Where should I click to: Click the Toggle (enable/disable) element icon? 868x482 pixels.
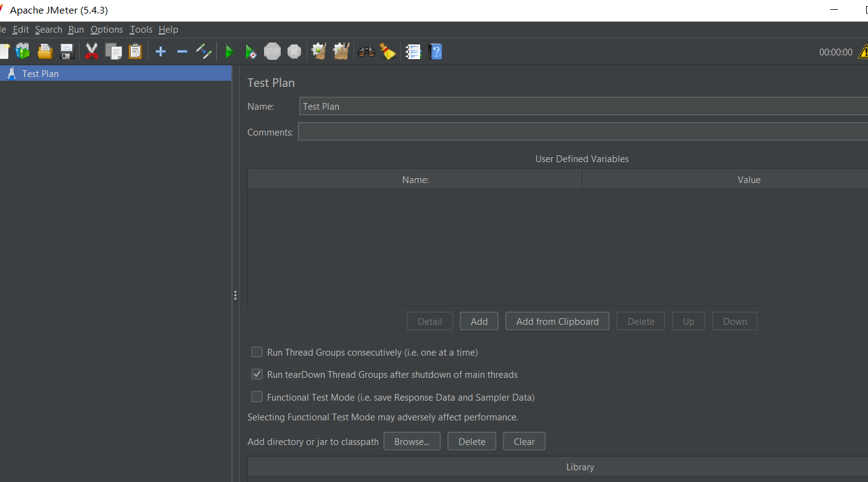tap(204, 51)
